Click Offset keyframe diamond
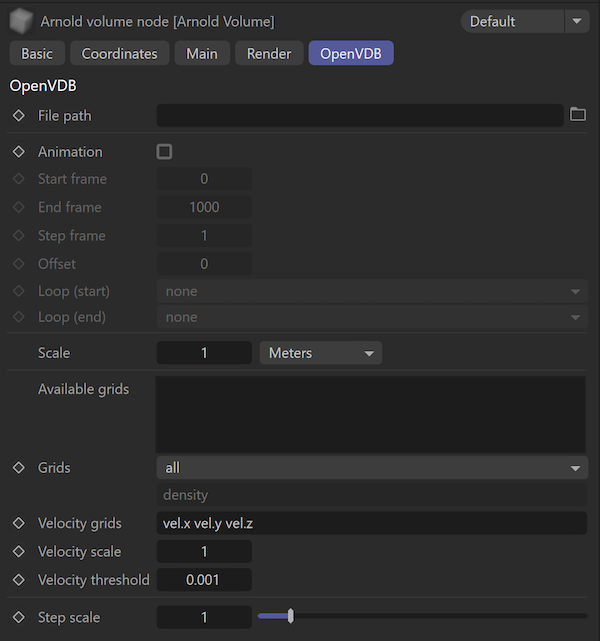This screenshot has width=600, height=641. (x=19, y=264)
